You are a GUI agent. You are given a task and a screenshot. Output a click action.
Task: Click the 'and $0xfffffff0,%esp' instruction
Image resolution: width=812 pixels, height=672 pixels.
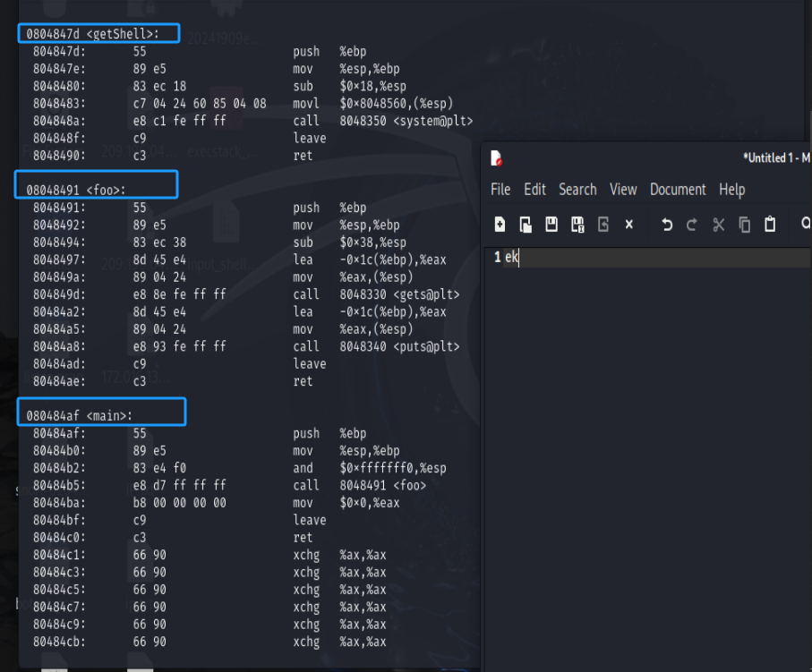tap(370, 469)
